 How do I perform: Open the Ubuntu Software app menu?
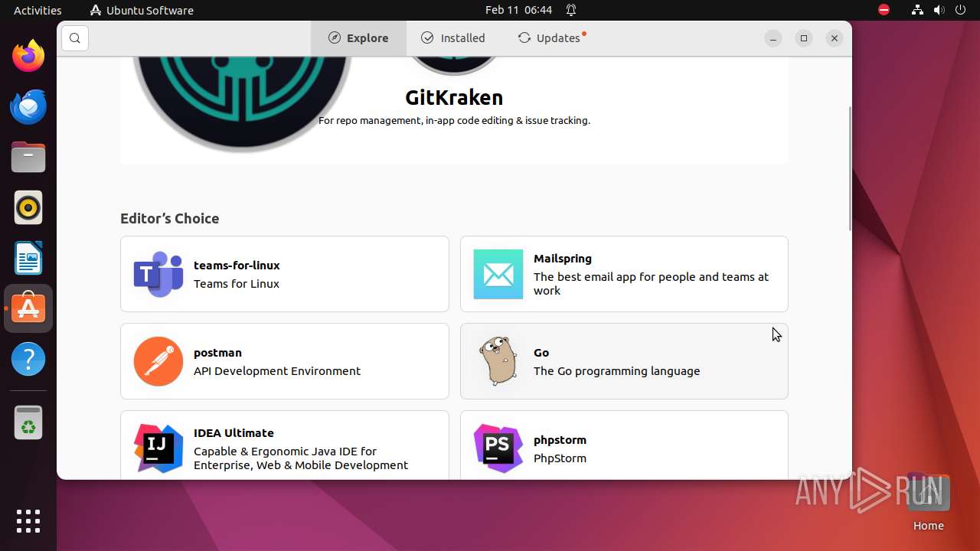pyautogui.click(x=142, y=10)
